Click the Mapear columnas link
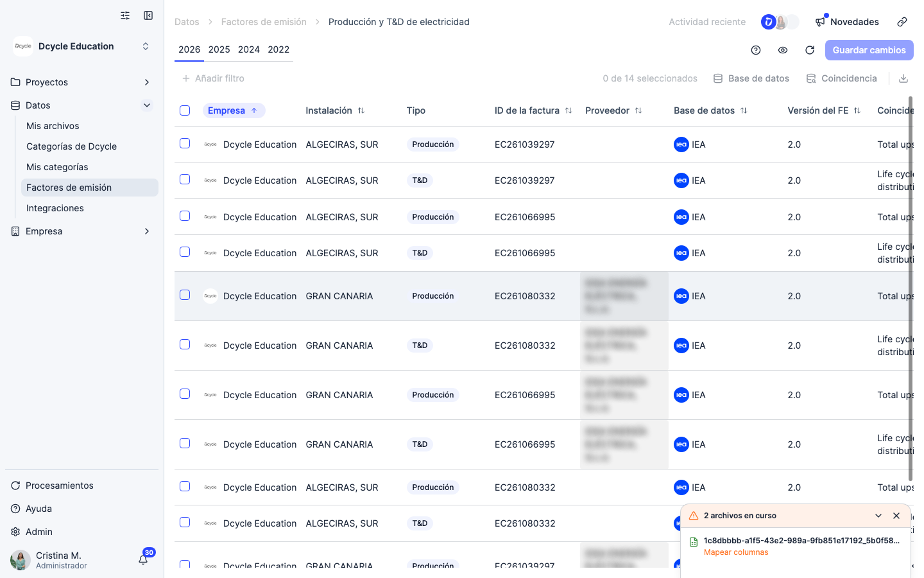 click(736, 552)
